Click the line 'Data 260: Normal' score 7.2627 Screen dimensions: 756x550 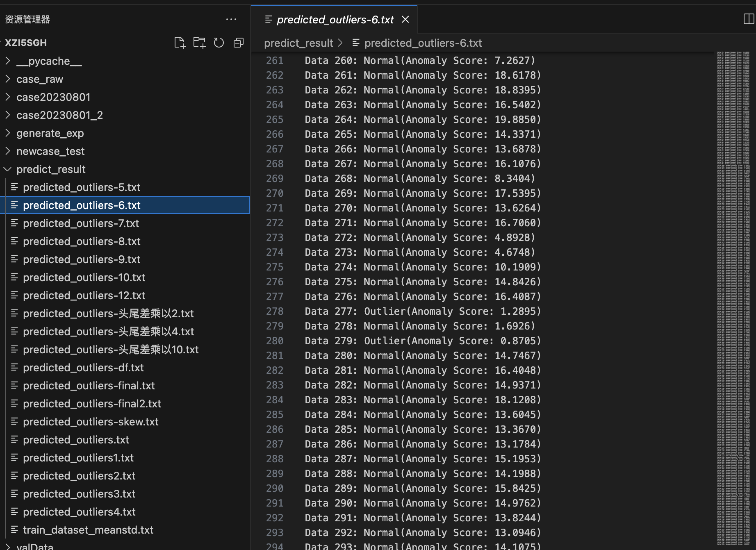tap(420, 61)
